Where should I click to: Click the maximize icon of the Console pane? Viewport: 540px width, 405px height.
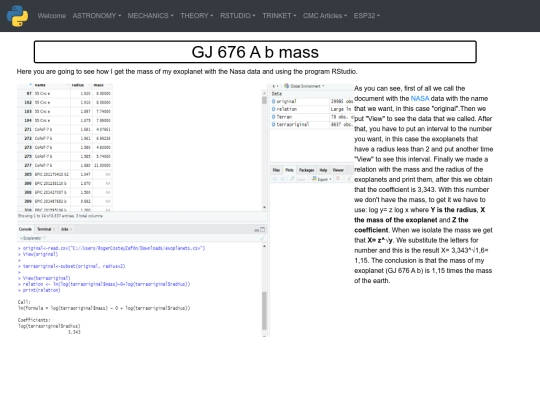[263, 230]
